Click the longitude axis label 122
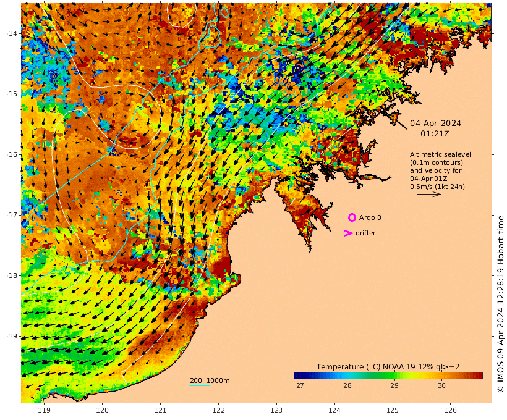 coord(218,410)
